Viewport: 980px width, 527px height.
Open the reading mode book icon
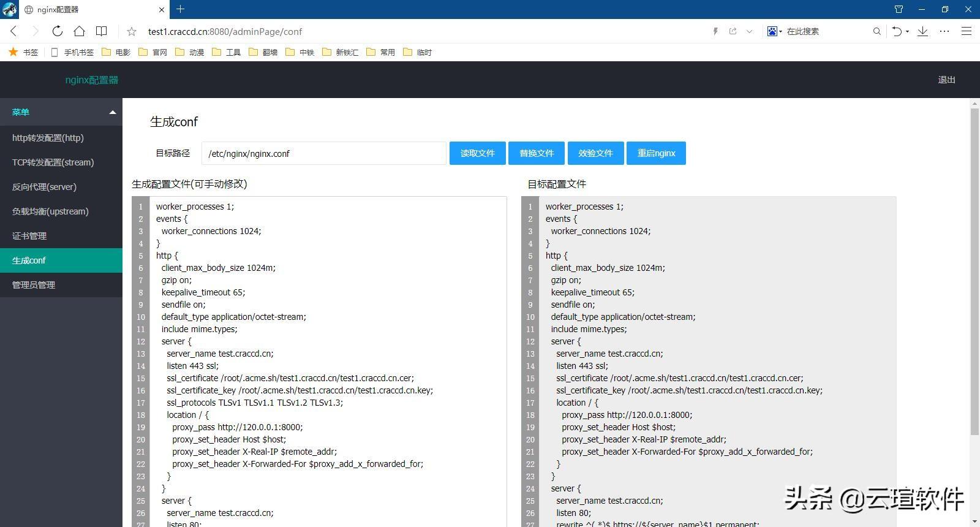102,31
